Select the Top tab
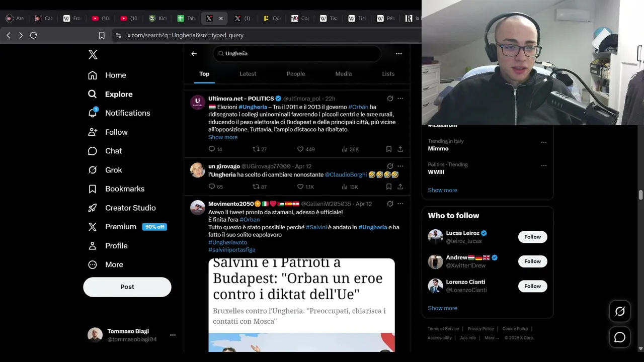Image resolution: width=644 pixels, height=362 pixels. [x=204, y=74]
